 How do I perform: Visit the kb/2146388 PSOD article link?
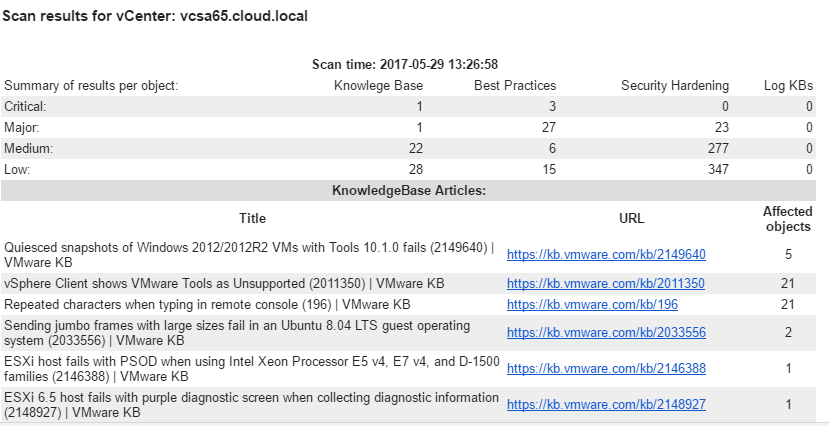pyautogui.click(x=606, y=368)
